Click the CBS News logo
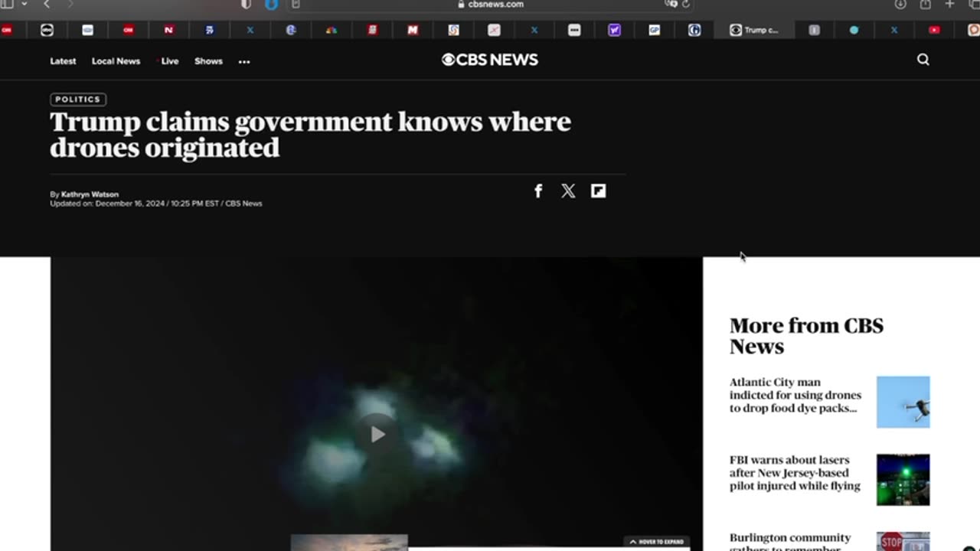 tap(490, 60)
